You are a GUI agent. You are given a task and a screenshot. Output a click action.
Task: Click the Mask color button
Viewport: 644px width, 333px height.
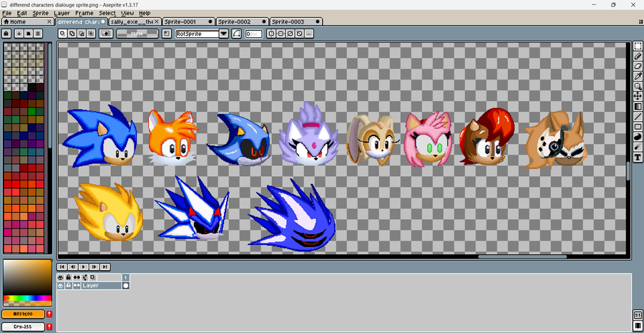click(137, 34)
